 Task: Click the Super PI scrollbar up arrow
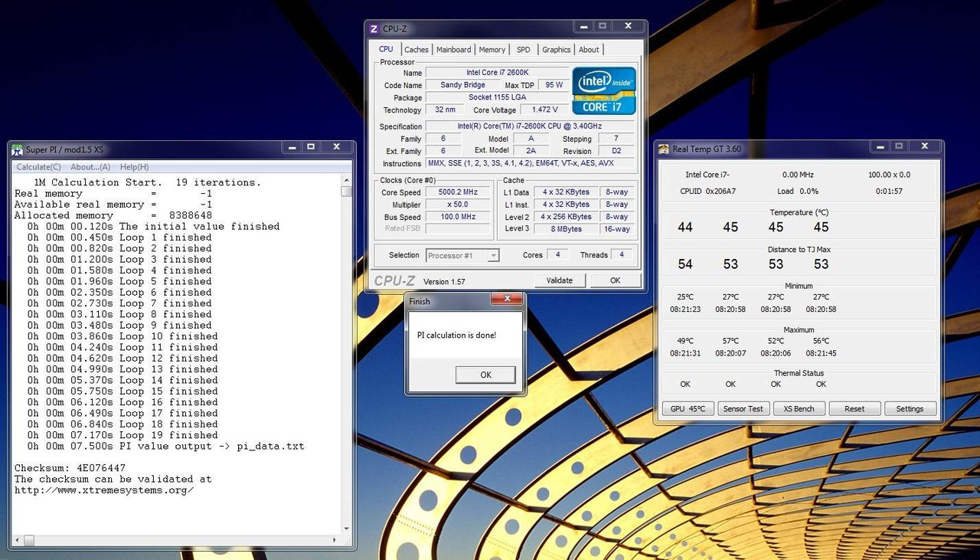(x=347, y=180)
